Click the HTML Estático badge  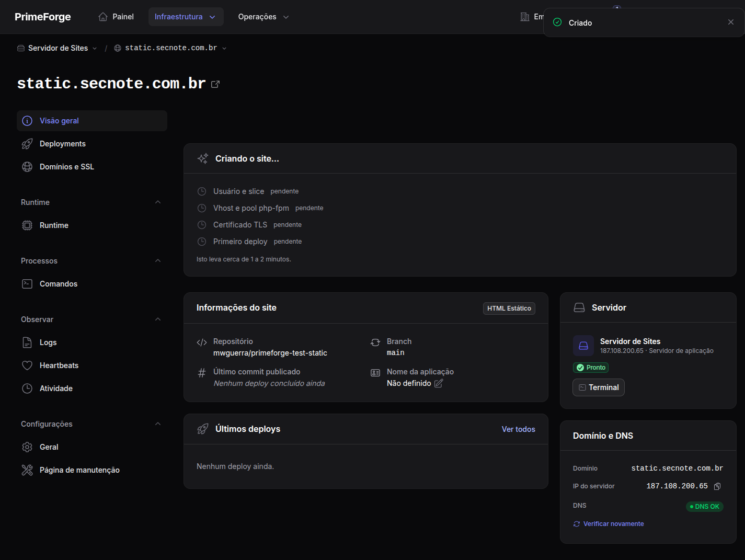tap(509, 308)
